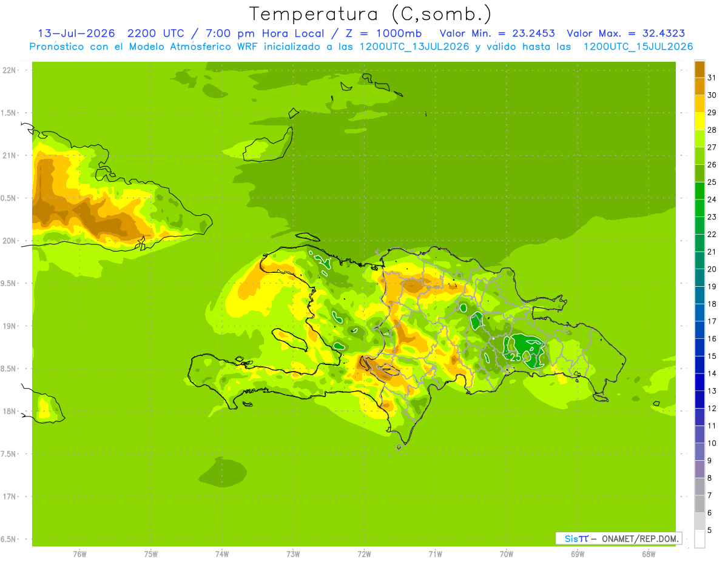Viewport: 728px width, 562px height.
Task: Click green legend swatch between 24 and 25
Action: (699, 190)
